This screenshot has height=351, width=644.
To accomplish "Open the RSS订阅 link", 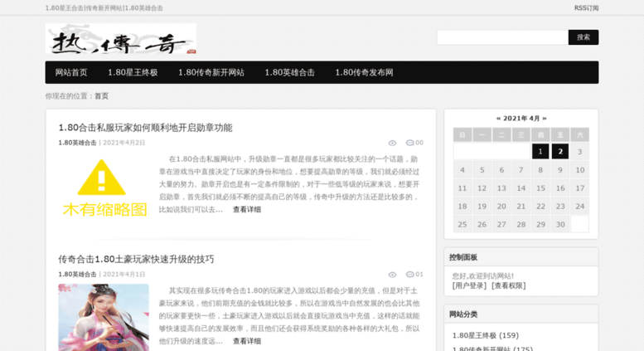I will coord(586,7).
